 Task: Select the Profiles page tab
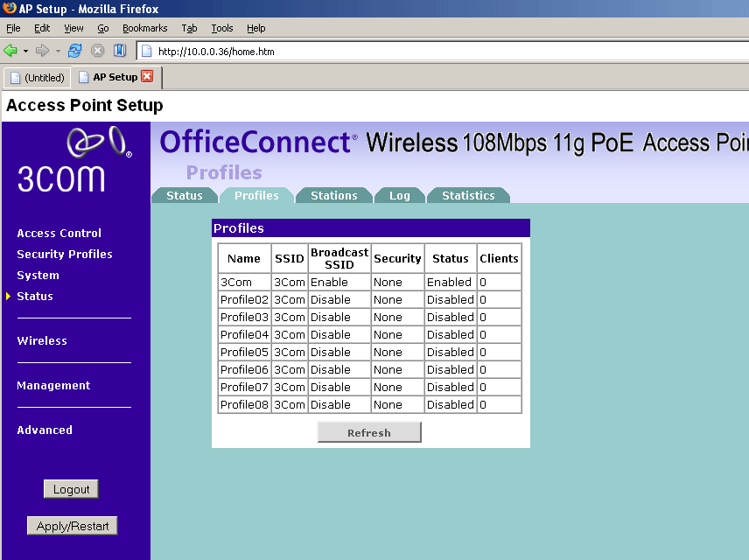click(256, 195)
